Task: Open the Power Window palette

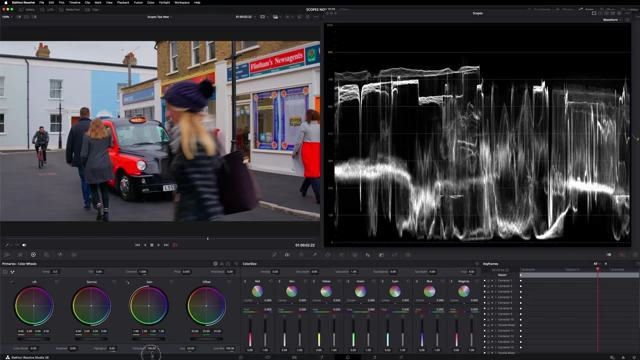Action: 328,255
